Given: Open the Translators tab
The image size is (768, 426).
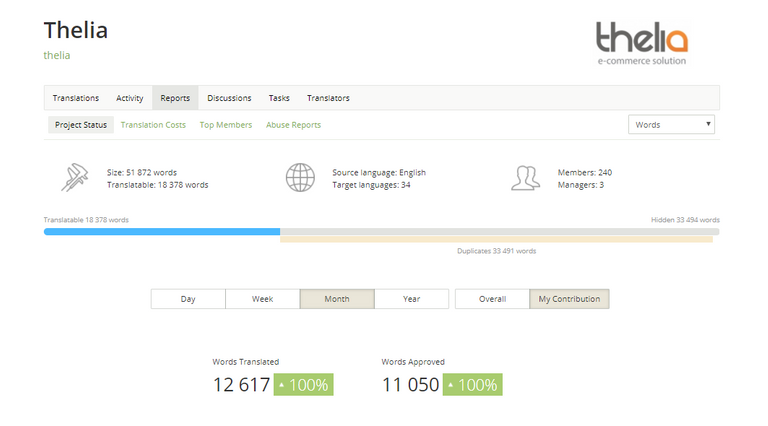Looking at the screenshot, I should [x=328, y=98].
